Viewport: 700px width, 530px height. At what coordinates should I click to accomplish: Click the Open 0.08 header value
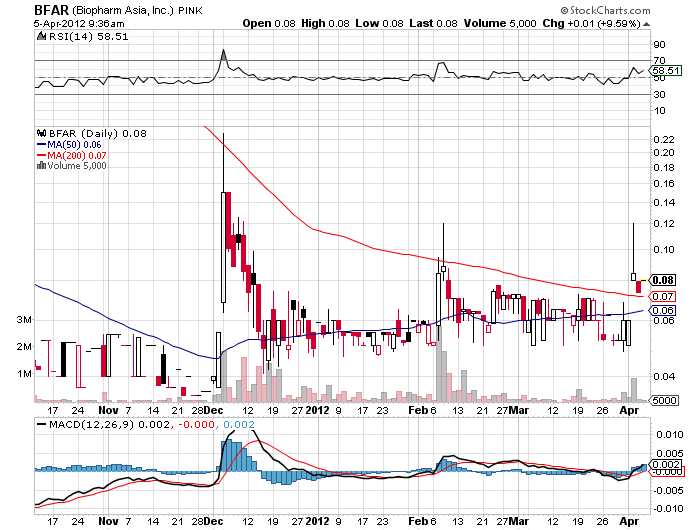pos(269,24)
